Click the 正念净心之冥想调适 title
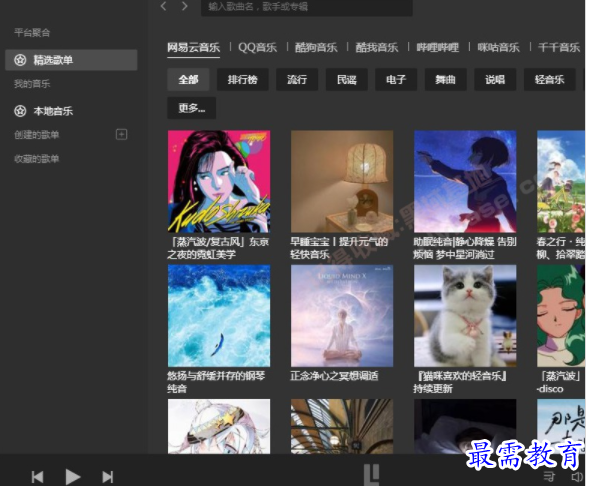This screenshot has height=486, width=590. pyautogui.click(x=334, y=376)
